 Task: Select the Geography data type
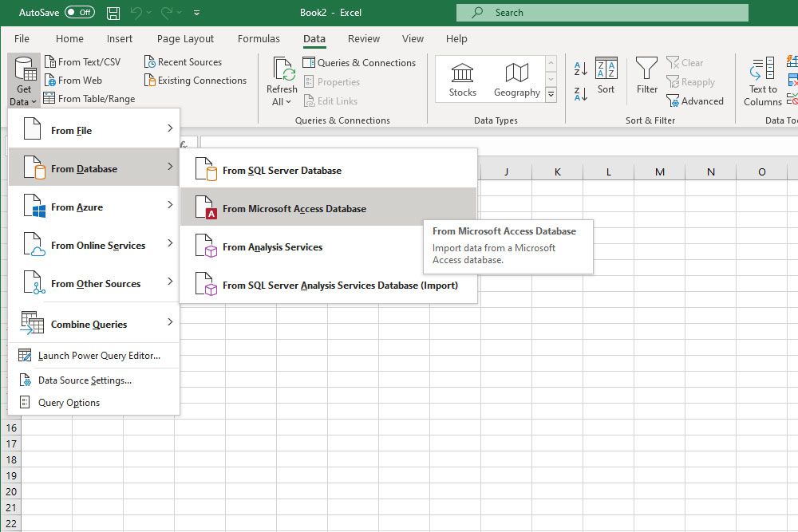tap(516, 80)
